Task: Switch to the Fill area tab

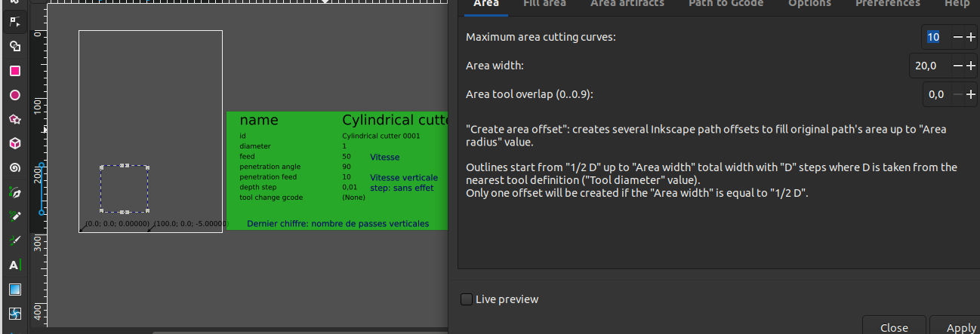Action: (544, 4)
